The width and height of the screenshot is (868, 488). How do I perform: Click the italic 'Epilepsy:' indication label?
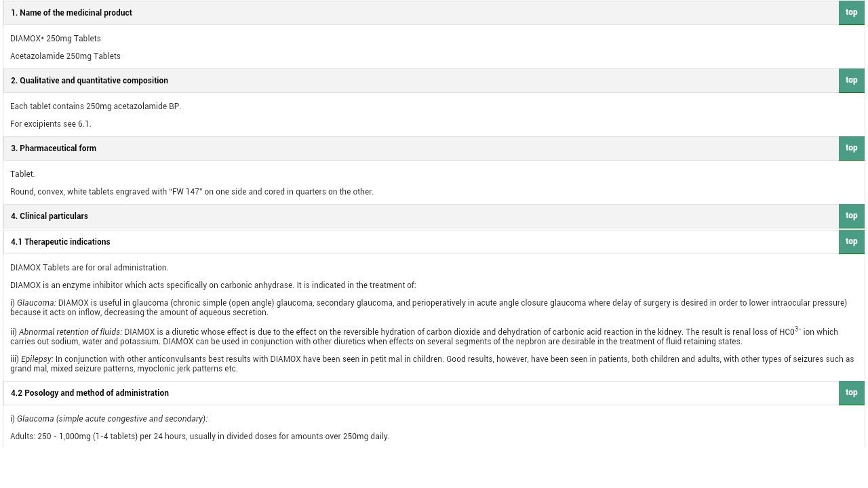[37, 359]
